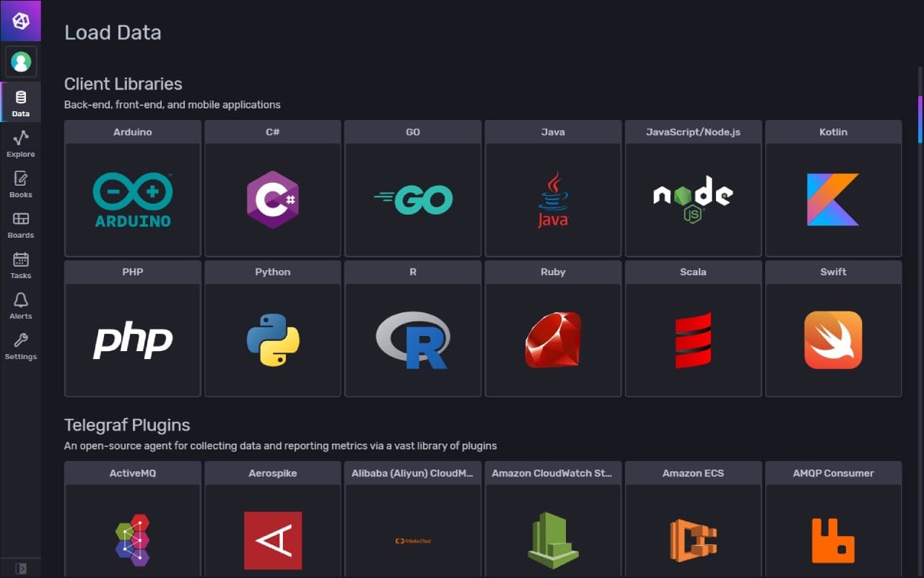Open the Arduino client library
Viewport: 924px width, 578px height.
132,189
